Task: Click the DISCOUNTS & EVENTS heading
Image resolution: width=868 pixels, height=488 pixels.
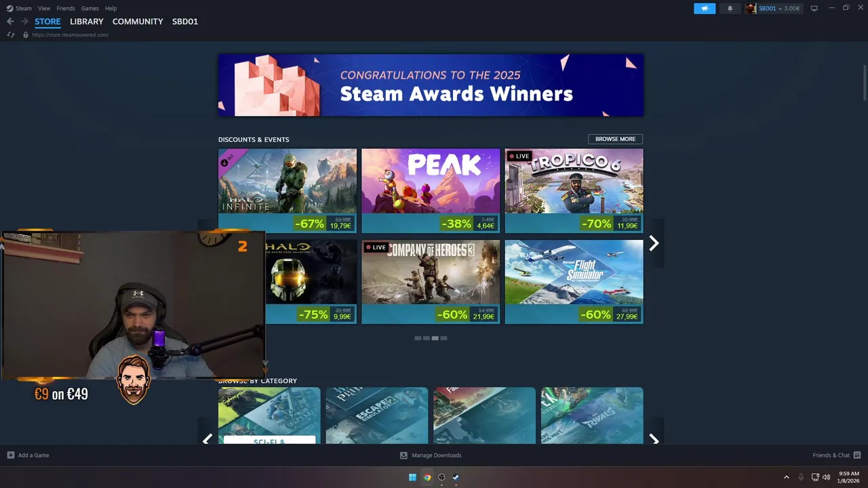Action: click(x=254, y=140)
